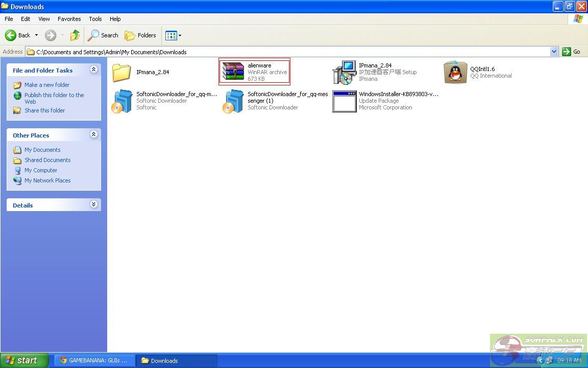588x368 pixels.
Task: Click the Windows Start button
Action: [x=24, y=360]
